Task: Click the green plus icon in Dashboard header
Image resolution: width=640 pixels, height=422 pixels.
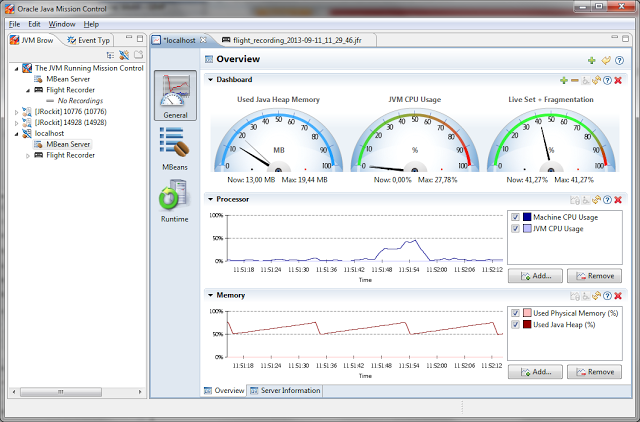Action: (x=564, y=79)
